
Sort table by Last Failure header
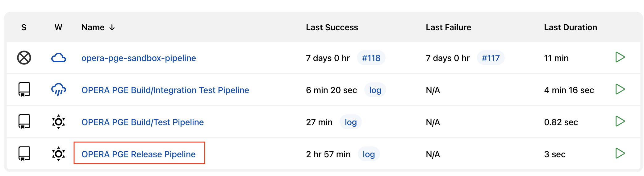(448, 27)
